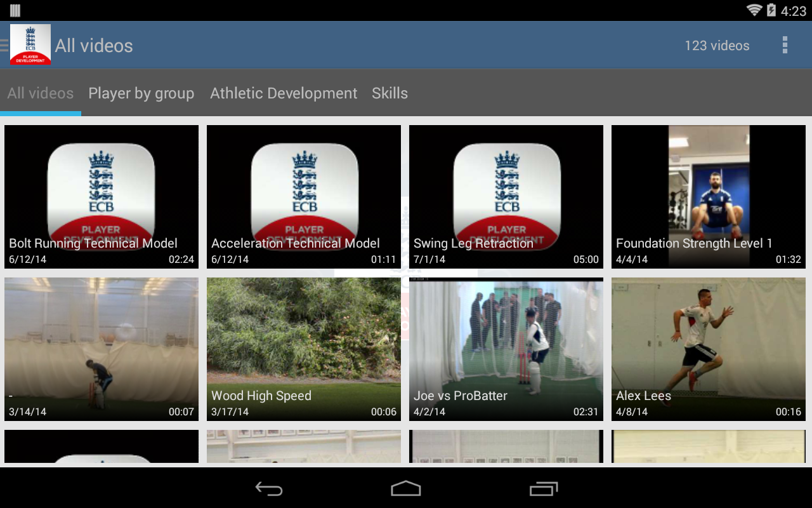The image size is (812, 508).
Task: Open the Acceleration Technical Model video
Action: [x=304, y=197]
